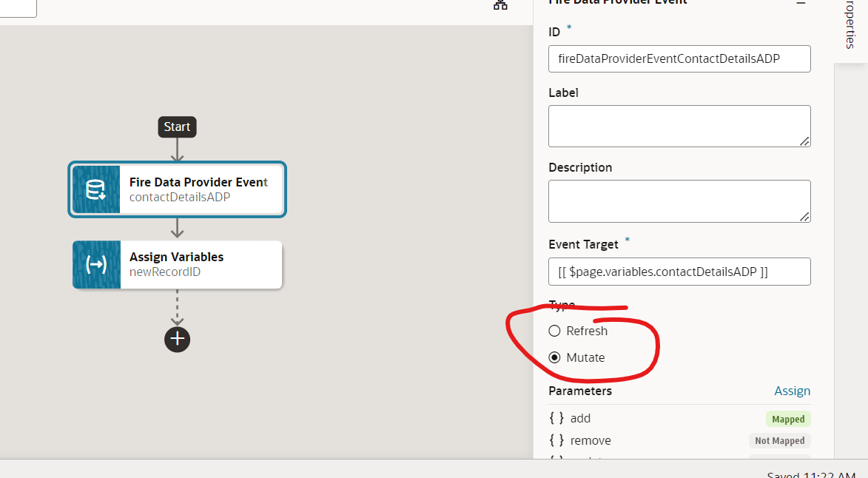The image size is (868, 478).
Task: Click the Mapped badge for add
Action: pyautogui.click(x=788, y=419)
